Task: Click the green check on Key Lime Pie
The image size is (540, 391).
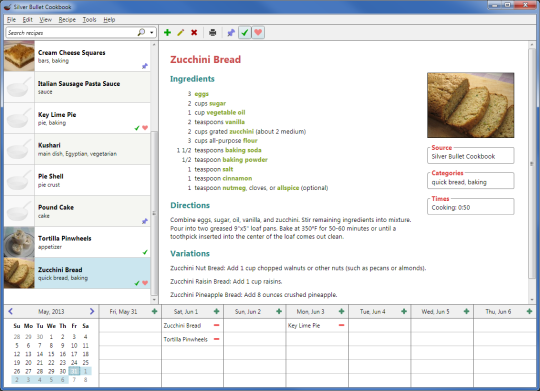Action: pyautogui.click(x=137, y=128)
